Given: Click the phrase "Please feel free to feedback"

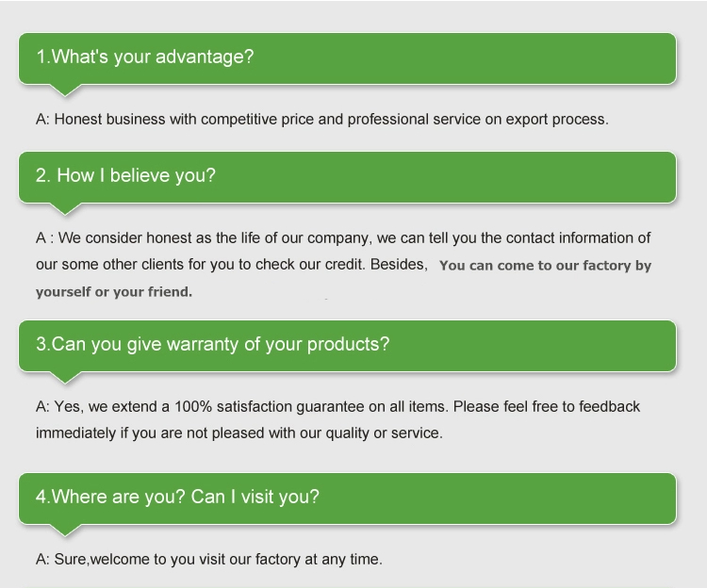Looking at the screenshot, I should (x=547, y=406).
